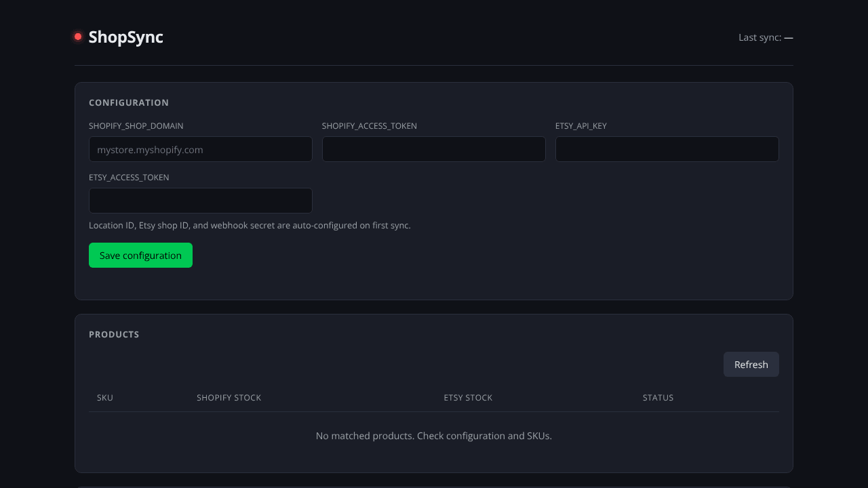This screenshot has height=488, width=868.
Task: Focus the ETSY_ACCESS_TOKEN input field
Action: 201,201
